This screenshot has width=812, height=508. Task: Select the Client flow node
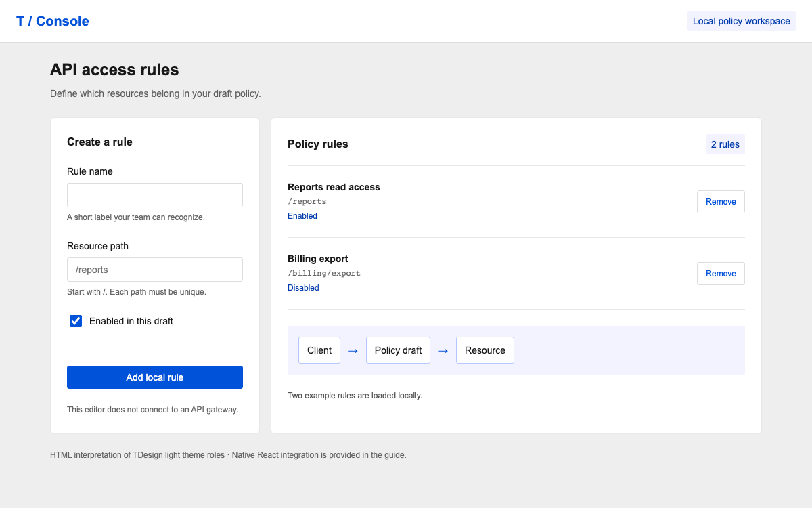coord(319,350)
